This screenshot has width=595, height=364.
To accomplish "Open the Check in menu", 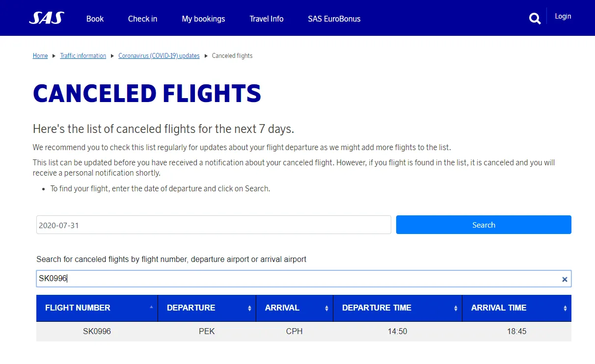I will pyautogui.click(x=142, y=19).
